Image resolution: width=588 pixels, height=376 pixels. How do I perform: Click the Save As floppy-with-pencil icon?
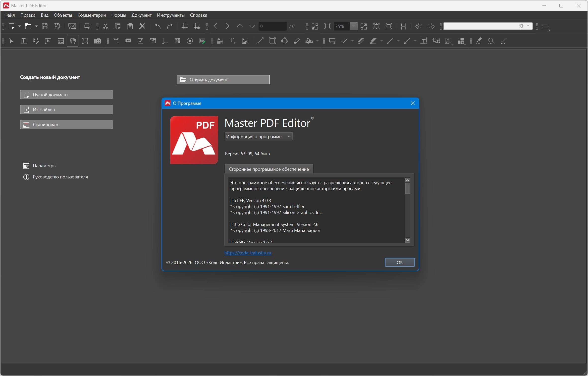point(57,26)
